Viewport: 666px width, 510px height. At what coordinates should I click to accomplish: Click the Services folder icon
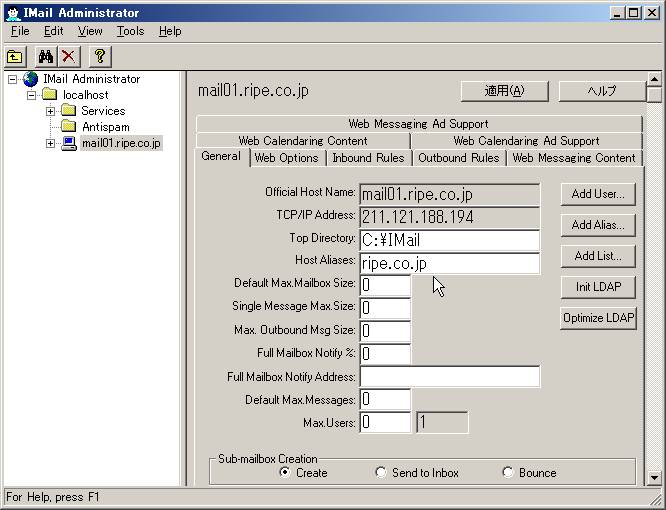(68, 111)
